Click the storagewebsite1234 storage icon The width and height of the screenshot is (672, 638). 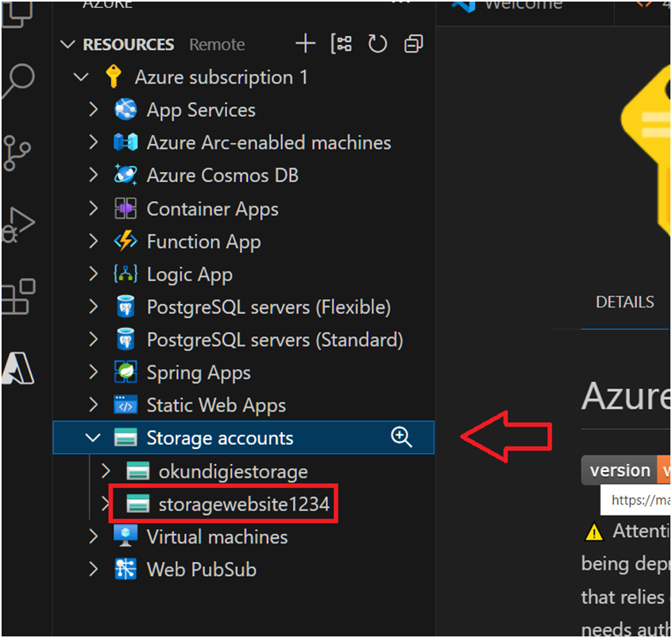[x=138, y=504]
